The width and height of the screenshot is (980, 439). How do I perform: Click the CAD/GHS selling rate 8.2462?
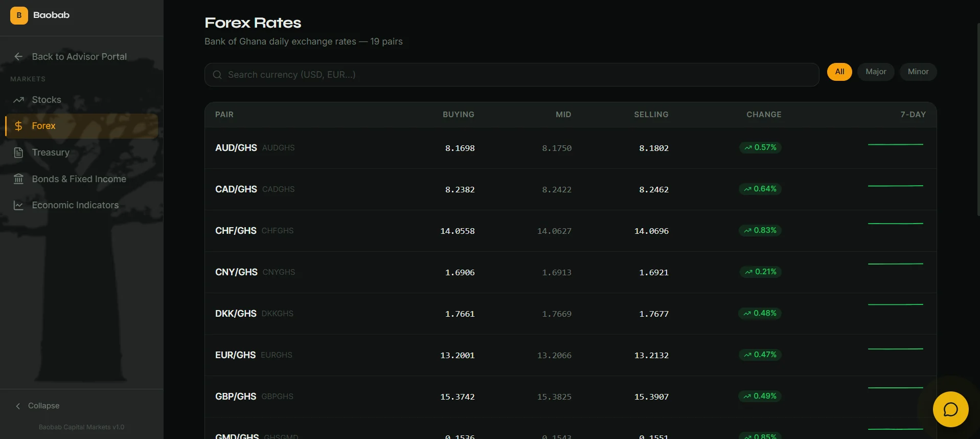point(654,189)
